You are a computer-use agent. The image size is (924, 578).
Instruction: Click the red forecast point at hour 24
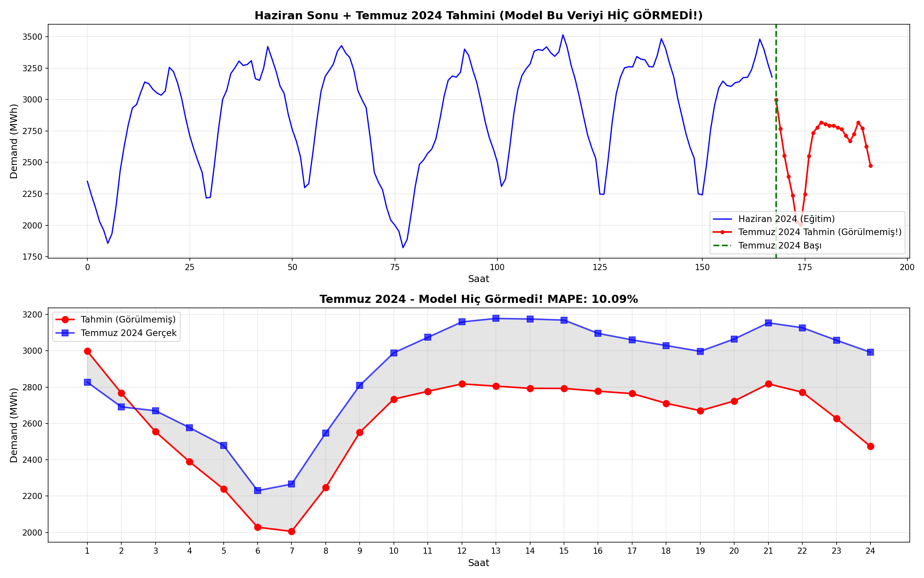[x=870, y=446]
